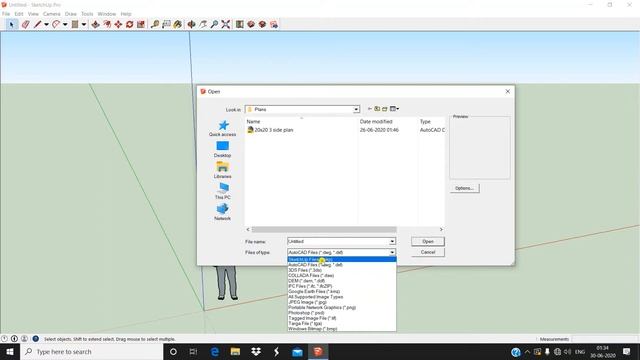The width and height of the screenshot is (640, 360).
Task: Open Desktop in dialog places bar
Action: 222,149
